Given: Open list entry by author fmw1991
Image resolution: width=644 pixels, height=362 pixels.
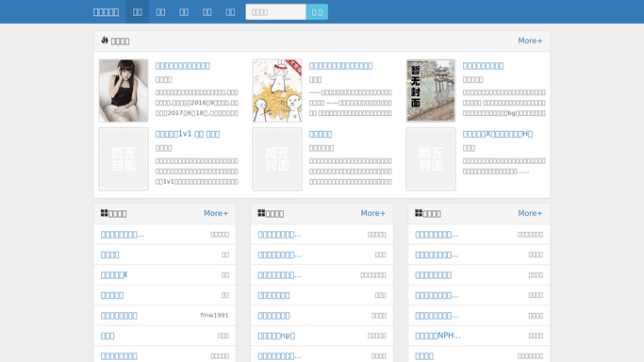Looking at the screenshot, I should pyautogui.click(x=119, y=315).
